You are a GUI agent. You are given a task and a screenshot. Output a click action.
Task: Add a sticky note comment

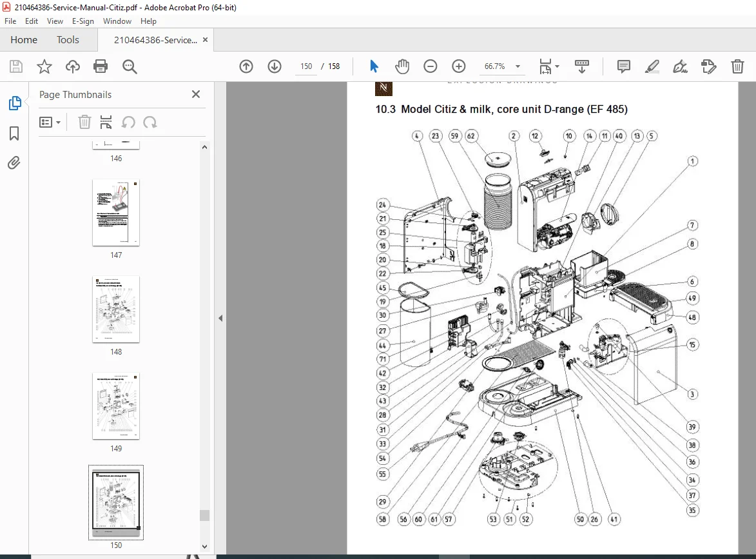[x=623, y=66]
